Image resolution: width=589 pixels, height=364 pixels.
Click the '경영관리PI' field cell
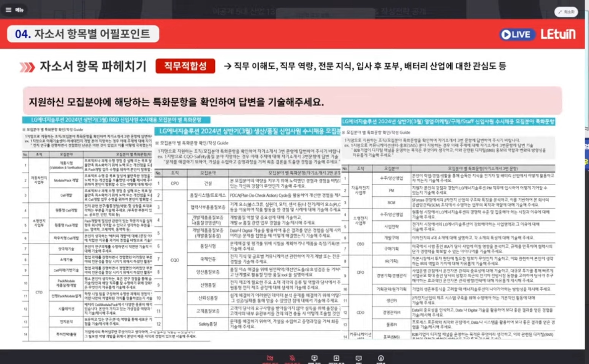(x=391, y=312)
